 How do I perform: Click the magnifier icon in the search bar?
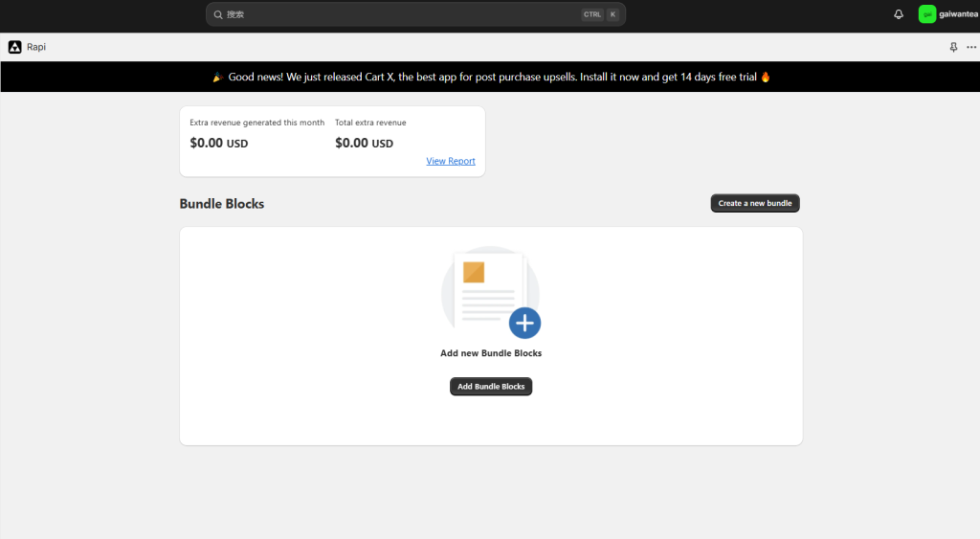[218, 14]
